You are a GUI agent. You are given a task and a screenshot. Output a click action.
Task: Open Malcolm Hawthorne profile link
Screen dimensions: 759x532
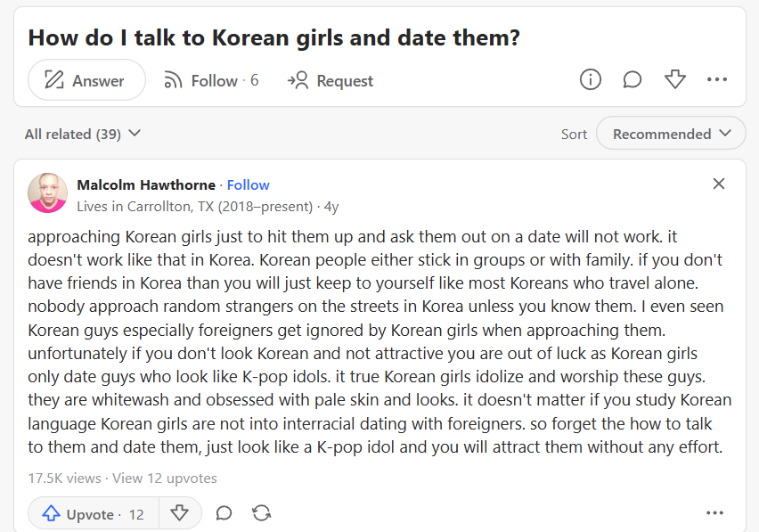(x=146, y=184)
